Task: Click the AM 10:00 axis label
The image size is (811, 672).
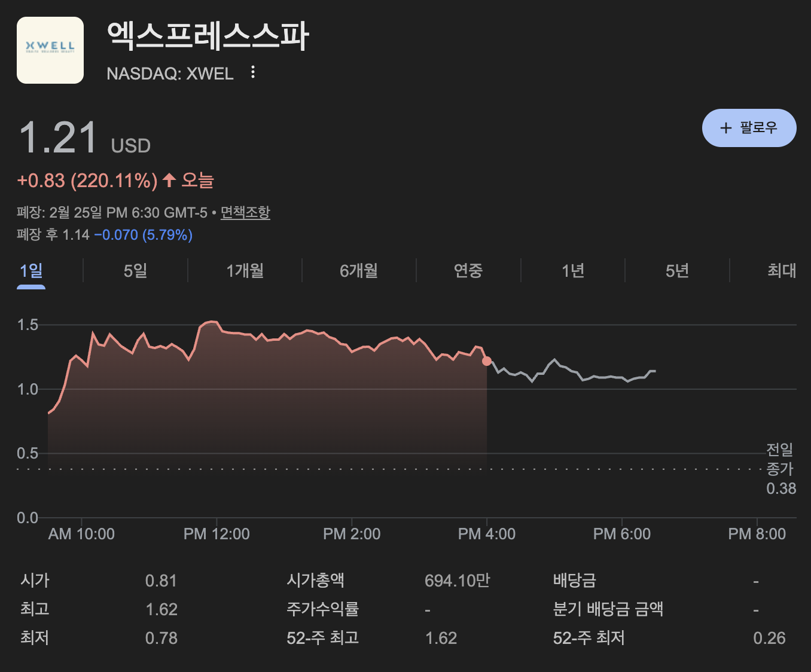Action: click(81, 534)
